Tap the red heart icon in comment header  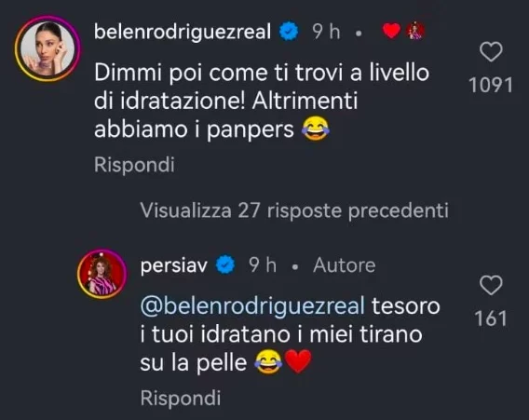[391, 31]
